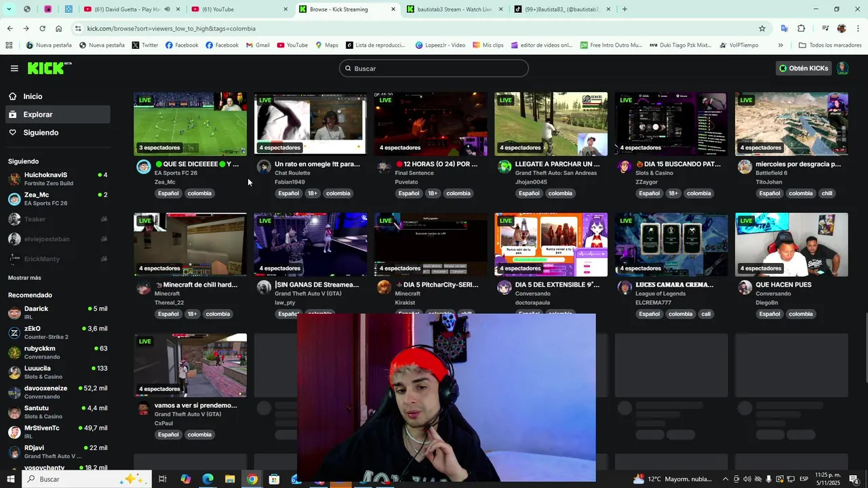Switch to the Bautista83_ TikTok tab
868x488 pixels.
click(561, 9)
